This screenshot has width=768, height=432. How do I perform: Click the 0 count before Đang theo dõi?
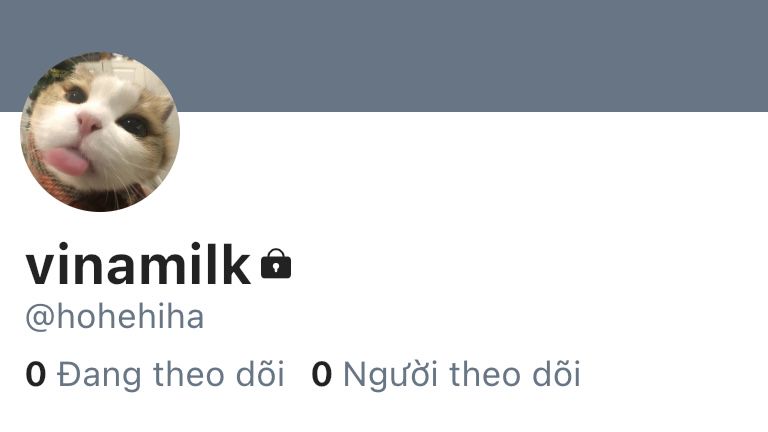[x=36, y=375]
